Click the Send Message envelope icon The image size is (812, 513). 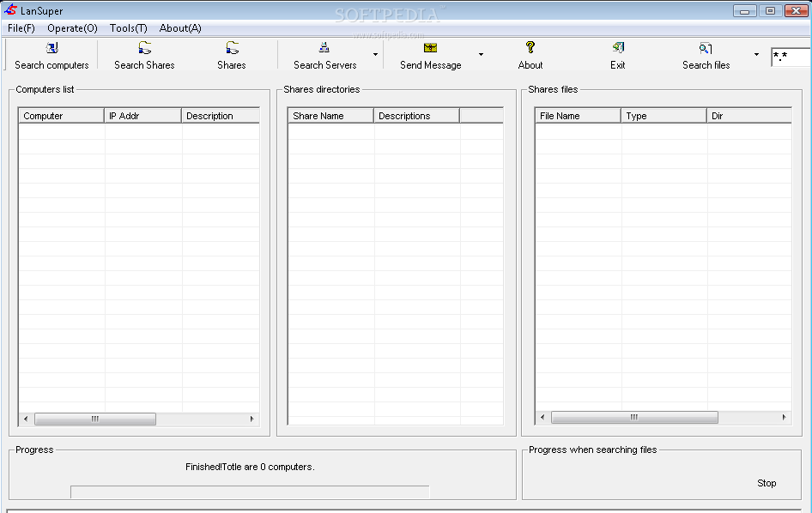pos(430,48)
